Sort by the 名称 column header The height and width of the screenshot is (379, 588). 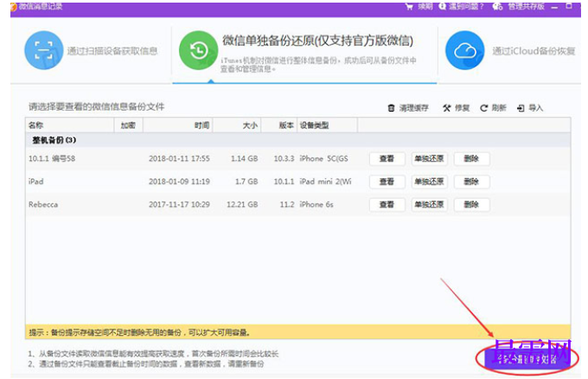(70, 125)
